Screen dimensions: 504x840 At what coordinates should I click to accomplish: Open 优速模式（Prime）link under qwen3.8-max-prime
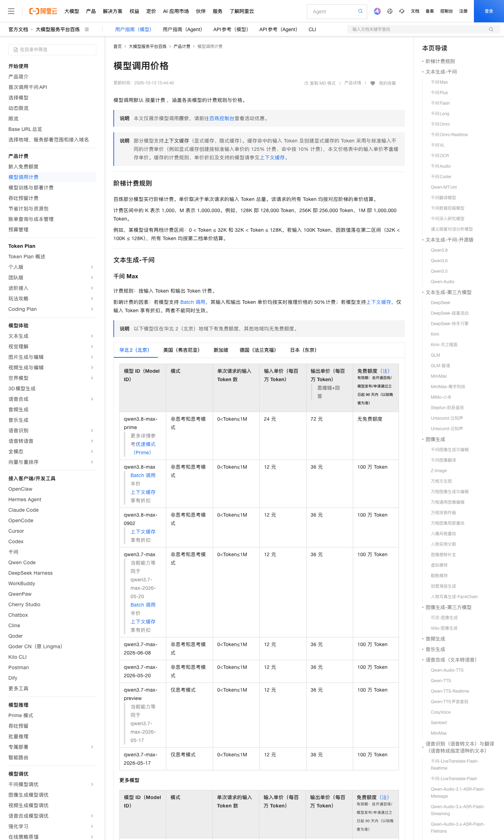click(x=143, y=448)
